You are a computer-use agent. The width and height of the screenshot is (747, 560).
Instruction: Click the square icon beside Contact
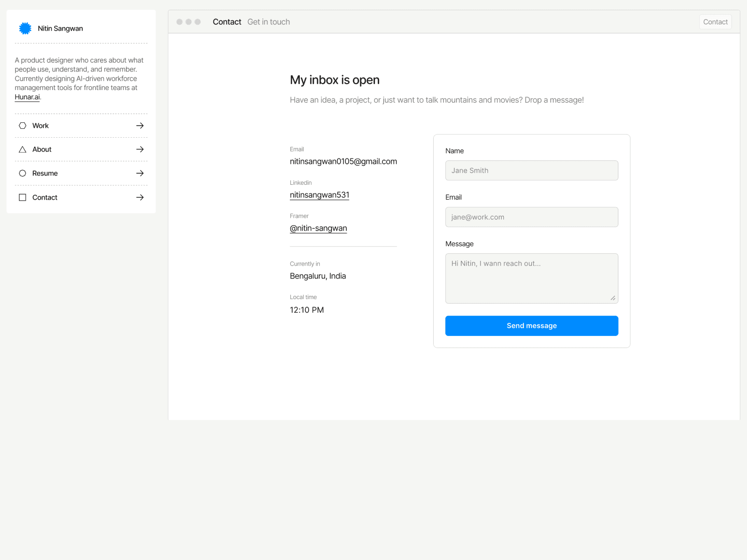tap(22, 197)
